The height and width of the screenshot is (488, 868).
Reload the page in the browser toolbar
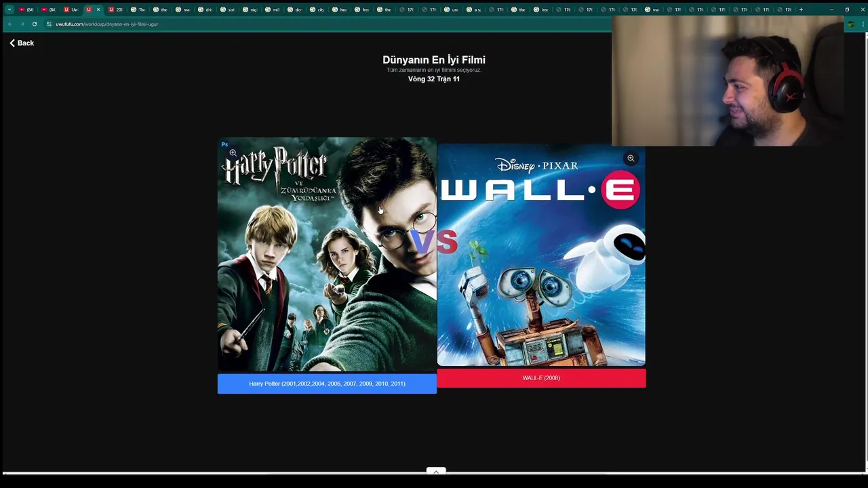[35, 24]
